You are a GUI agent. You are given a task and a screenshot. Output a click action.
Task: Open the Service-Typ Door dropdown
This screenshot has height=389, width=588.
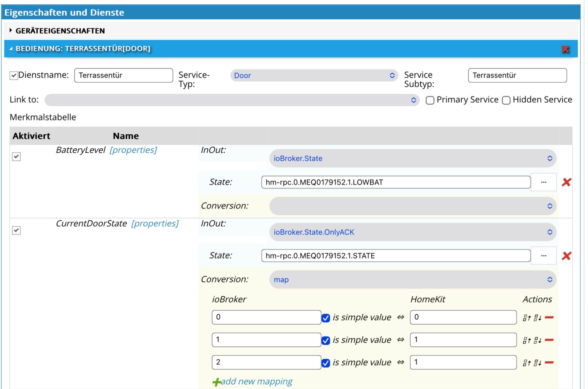click(314, 75)
